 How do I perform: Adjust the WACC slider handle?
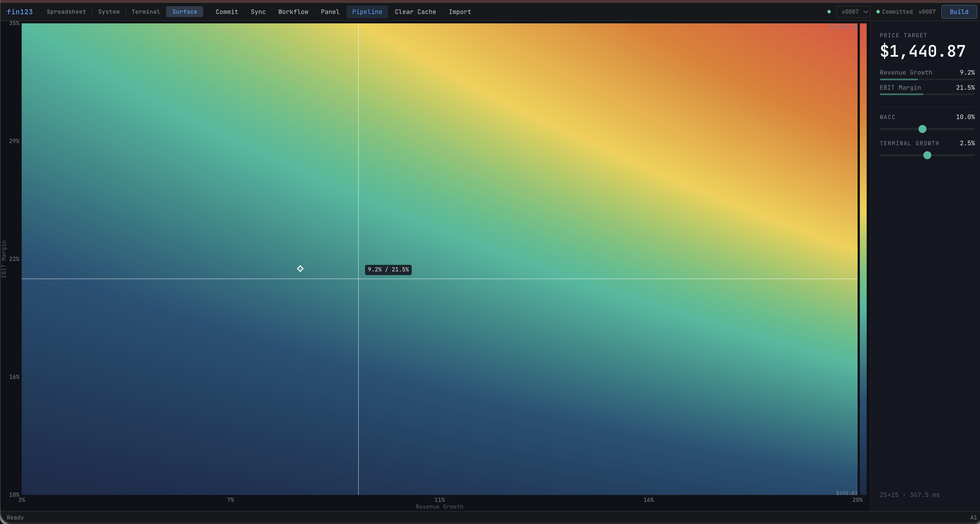[922, 129]
